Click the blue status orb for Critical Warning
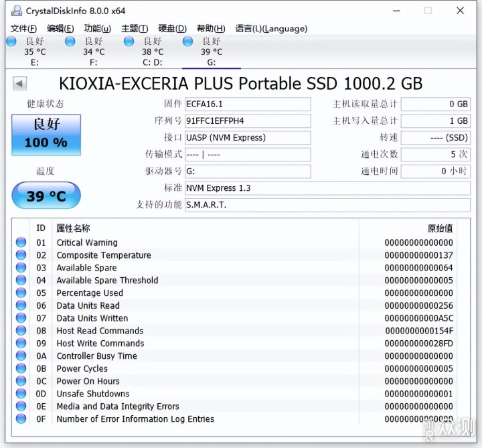This screenshot has height=448, width=482. coord(21,242)
